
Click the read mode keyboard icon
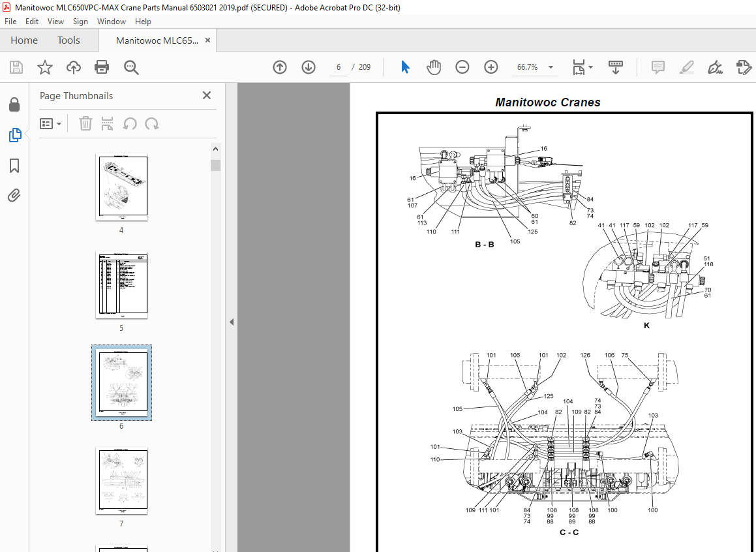point(616,67)
